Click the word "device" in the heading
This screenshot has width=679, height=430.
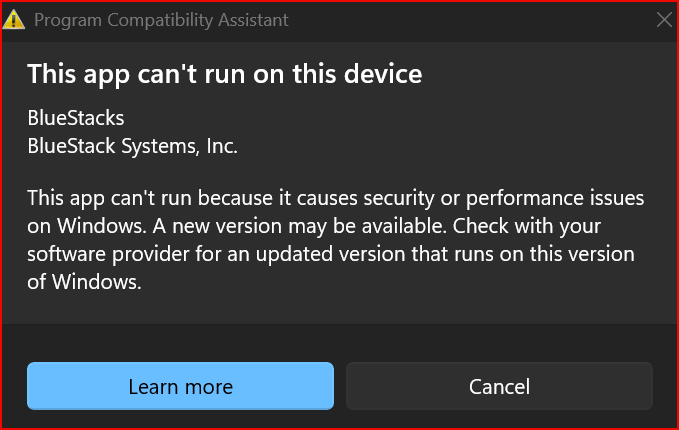pos(383,73)
